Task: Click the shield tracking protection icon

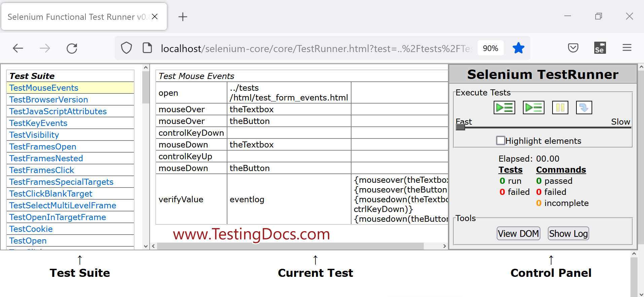Action: click(x=126, y=48)
